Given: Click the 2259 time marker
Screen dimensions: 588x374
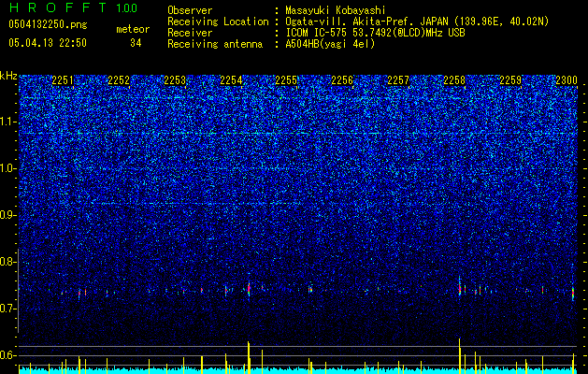Looking at the screenshot, I should click(510, 80).
